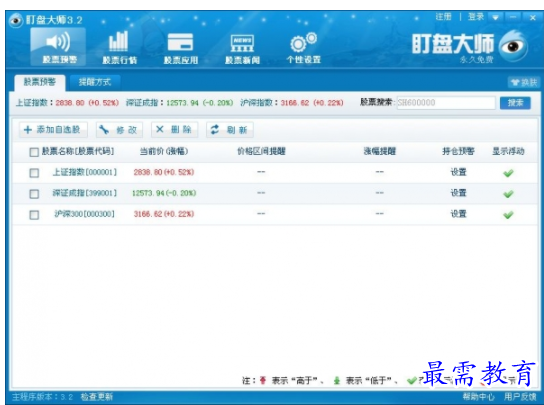Screen dimensions: 544x405
Task: Click the 深证成指 ticker value in summary bar
Action: point(199,103)
